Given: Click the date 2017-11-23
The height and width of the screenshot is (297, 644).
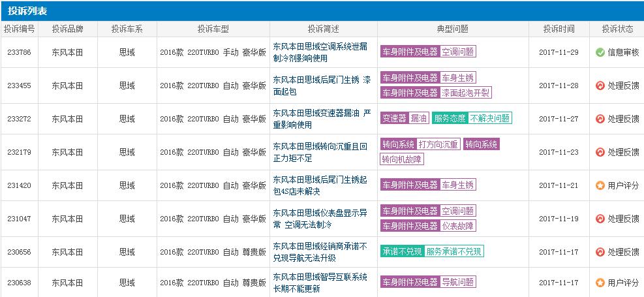Looking at the screenshot, I should (x=559, y=152).
